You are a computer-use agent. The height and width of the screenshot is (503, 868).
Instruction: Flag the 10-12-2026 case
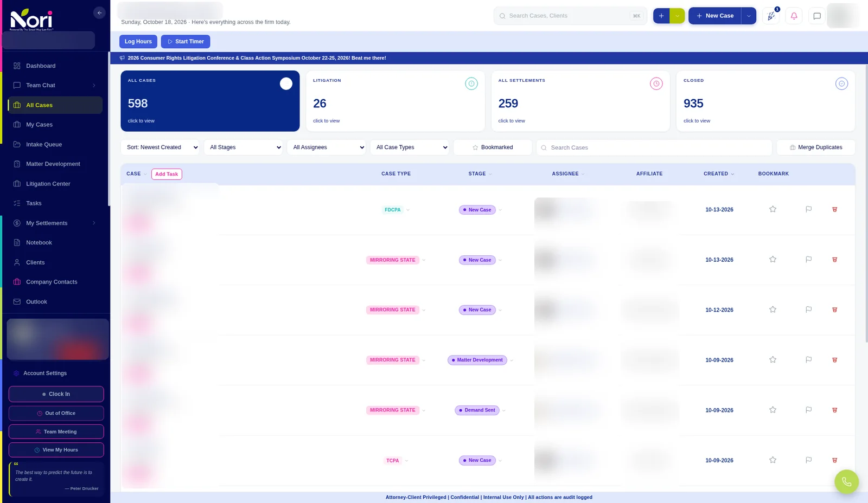point(808,309)
